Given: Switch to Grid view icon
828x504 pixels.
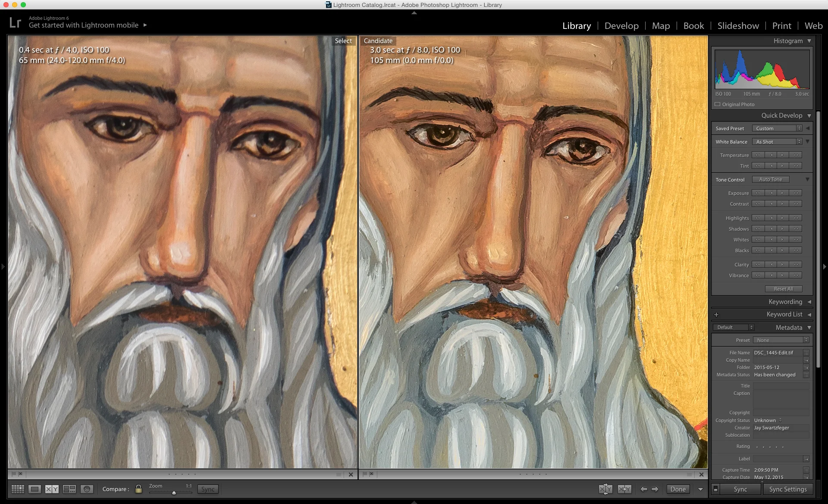Looking at the screenshot, I should pos(18,489).
